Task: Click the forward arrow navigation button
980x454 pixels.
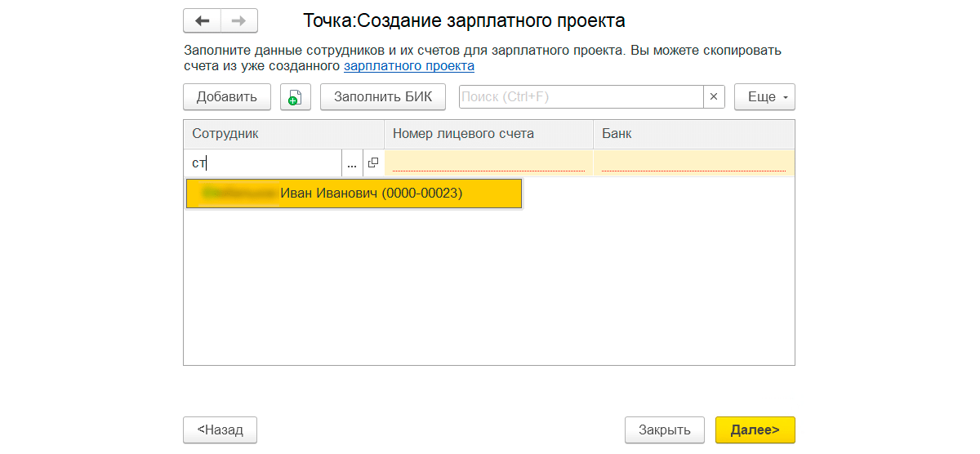Action: 238,20
